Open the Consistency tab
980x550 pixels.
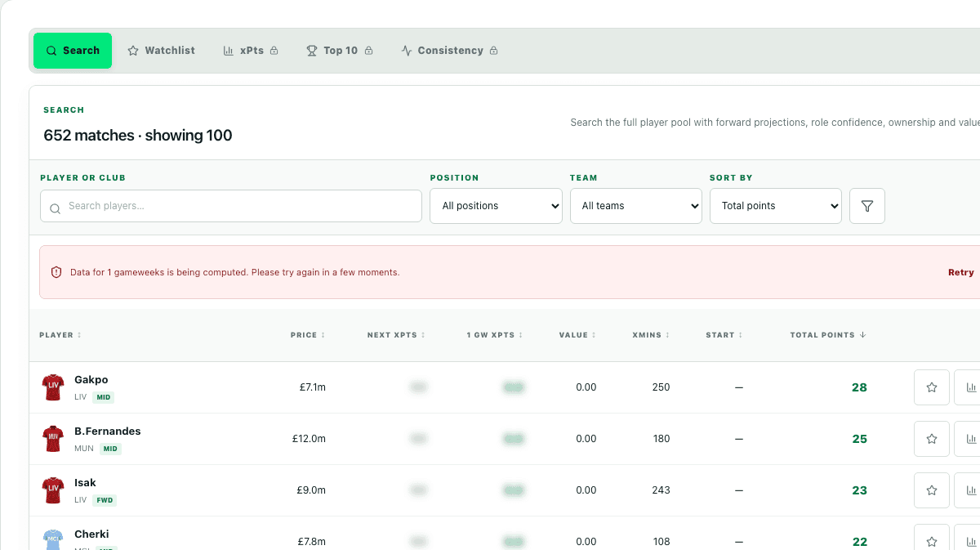click(x=450, y=51)
